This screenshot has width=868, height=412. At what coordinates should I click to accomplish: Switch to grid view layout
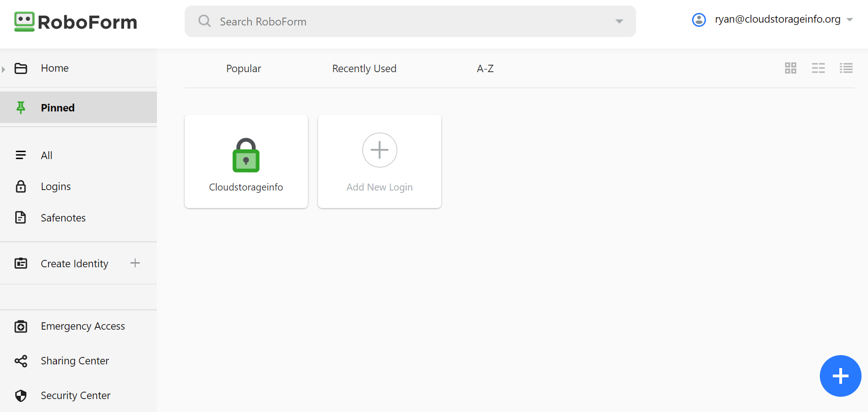pos(790,68)
